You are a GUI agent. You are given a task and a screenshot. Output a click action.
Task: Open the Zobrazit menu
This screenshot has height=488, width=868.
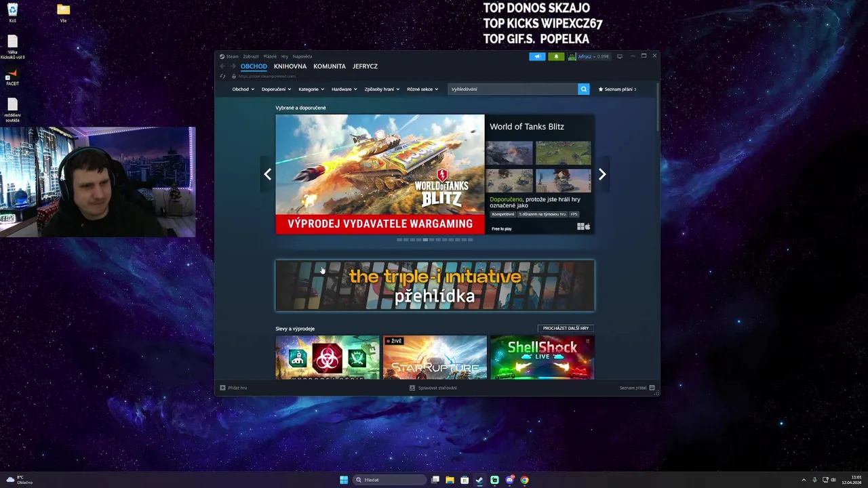point(251,56)
